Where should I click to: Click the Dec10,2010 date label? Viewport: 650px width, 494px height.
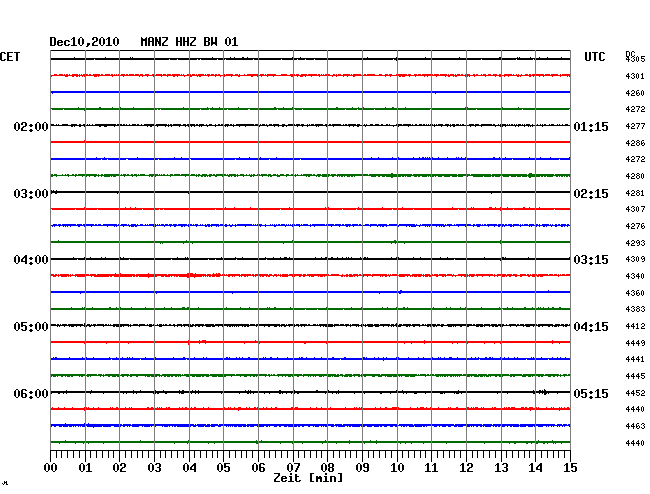(x=84, y=42)
